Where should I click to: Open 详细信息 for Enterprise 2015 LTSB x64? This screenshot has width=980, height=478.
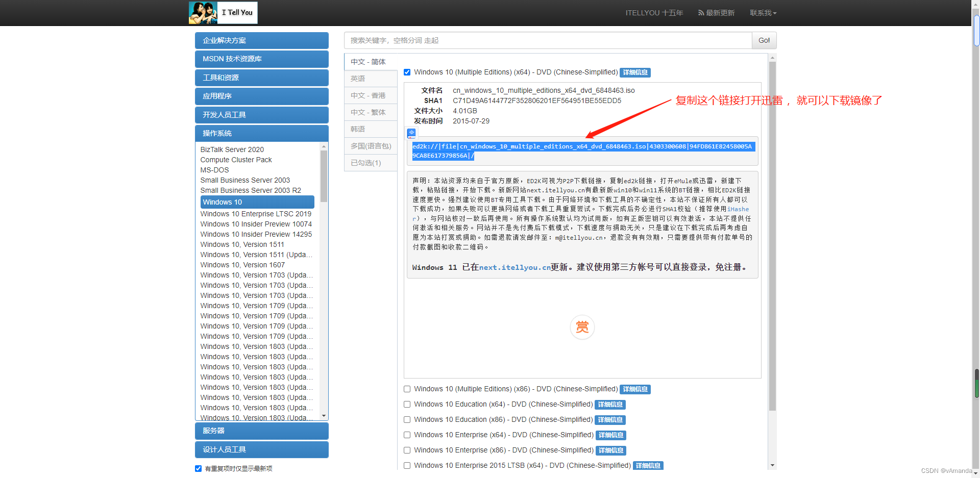(x=648, y=466)
